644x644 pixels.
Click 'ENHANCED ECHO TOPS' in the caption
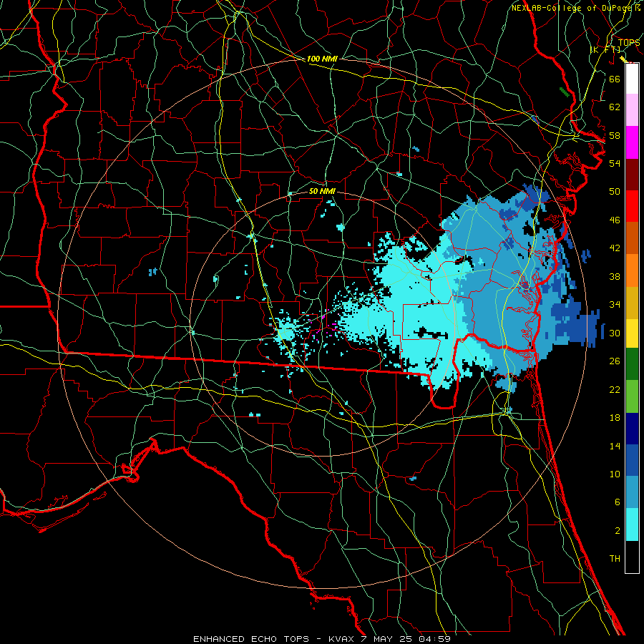coord(251,639)
